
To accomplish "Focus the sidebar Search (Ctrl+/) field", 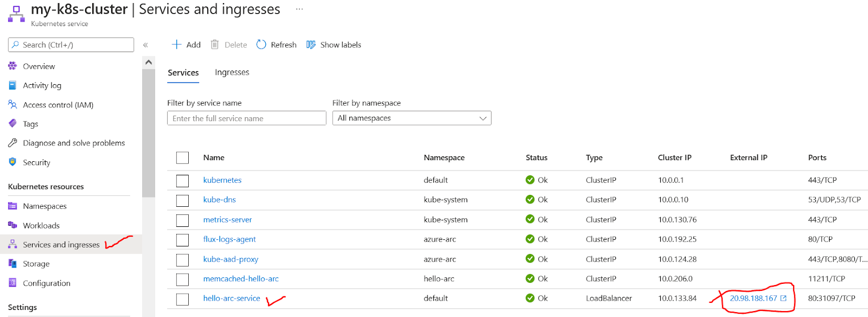I will pos(71,45).
